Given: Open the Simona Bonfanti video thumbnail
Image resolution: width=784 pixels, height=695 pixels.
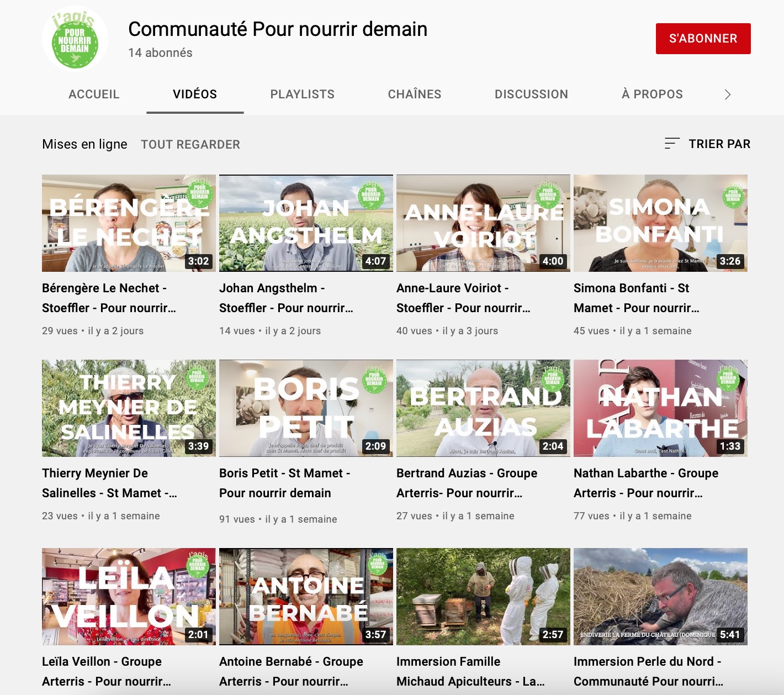Looking at the screenshot, I should pyautogui.click(x=660, y=223).
